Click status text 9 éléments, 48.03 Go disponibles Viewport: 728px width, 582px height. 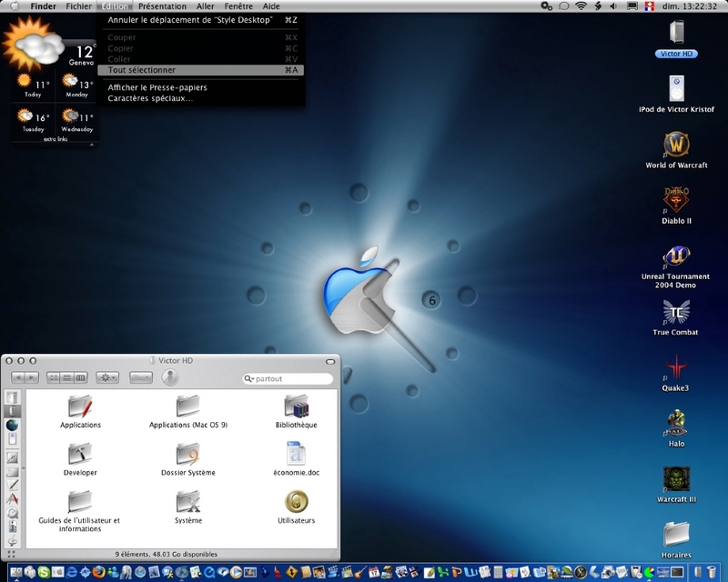click(167, 554)
